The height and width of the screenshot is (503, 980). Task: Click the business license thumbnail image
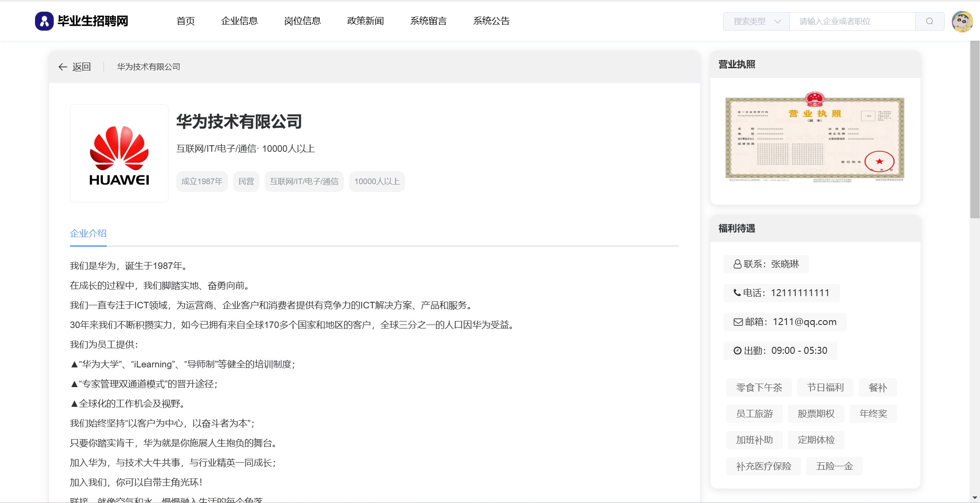tap(815, 138)
